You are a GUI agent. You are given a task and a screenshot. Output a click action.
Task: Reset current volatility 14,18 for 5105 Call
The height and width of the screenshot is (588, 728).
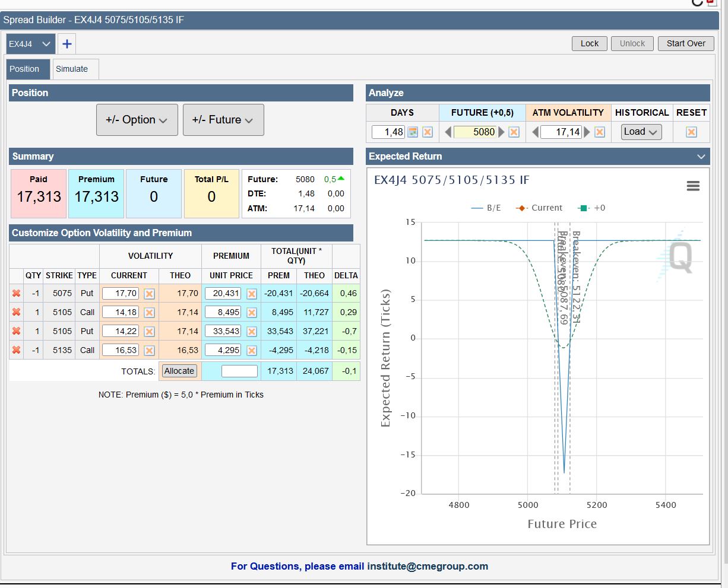[x=150, y=313]
